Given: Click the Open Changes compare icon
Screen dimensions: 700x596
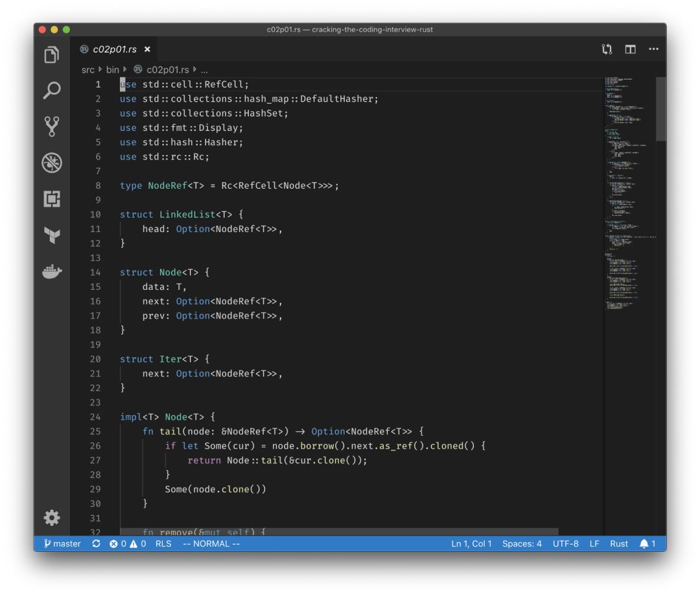Looking at the screenshot, I should click(x=607, y=49).
